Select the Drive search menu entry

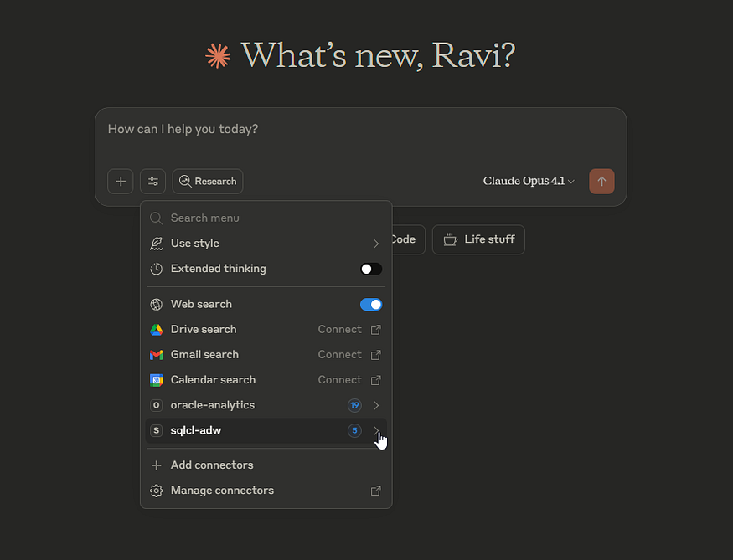(266, 330)
